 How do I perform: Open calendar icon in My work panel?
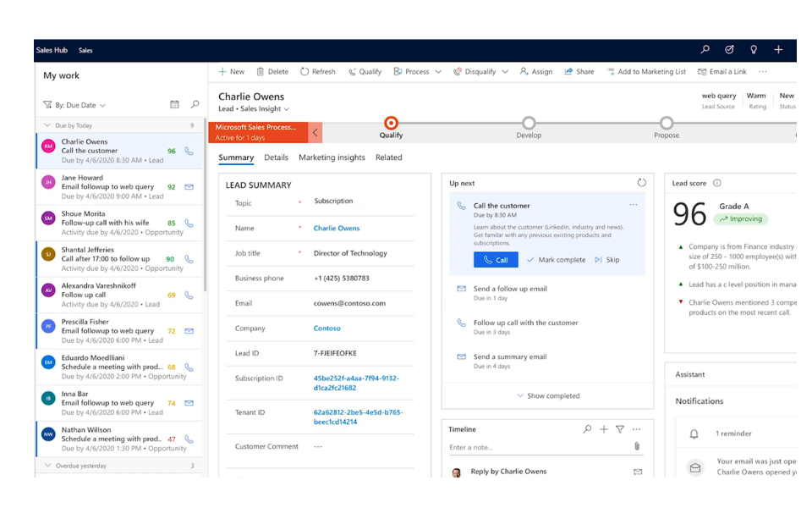174,105
